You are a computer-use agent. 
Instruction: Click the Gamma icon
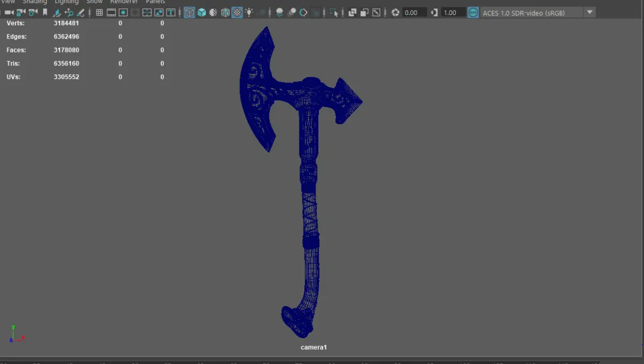[434, 12]
